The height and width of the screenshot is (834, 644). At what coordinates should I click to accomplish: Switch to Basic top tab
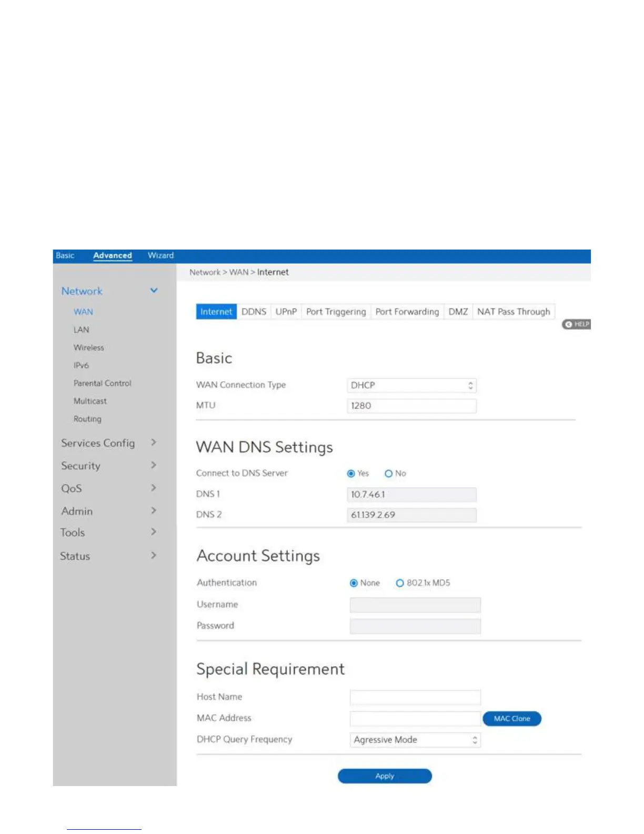[x=65, y=255]
